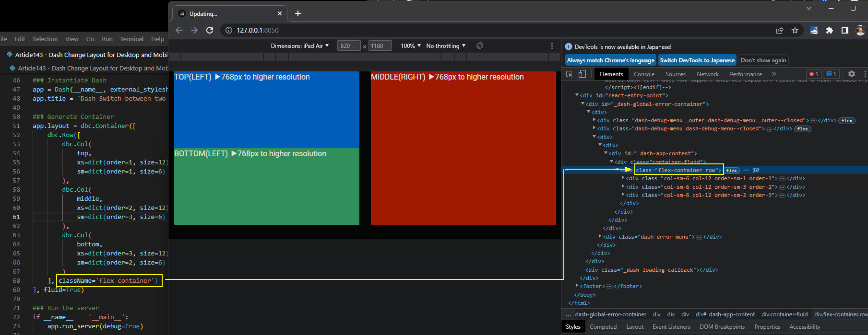868x335 pixels.
Task: Select dash-global-error-container in breadcrumb
Action: [610, 314]
